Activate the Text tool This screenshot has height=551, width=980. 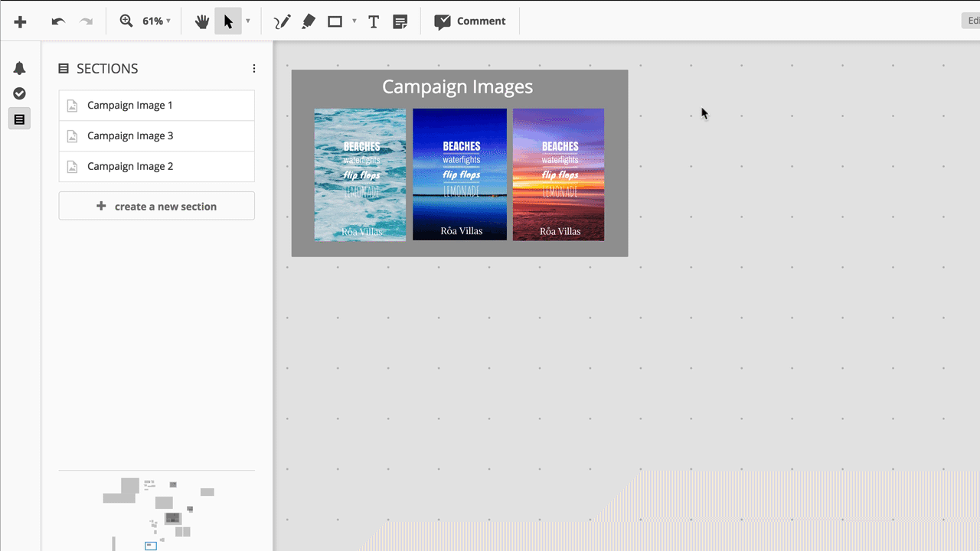(373, 21)
